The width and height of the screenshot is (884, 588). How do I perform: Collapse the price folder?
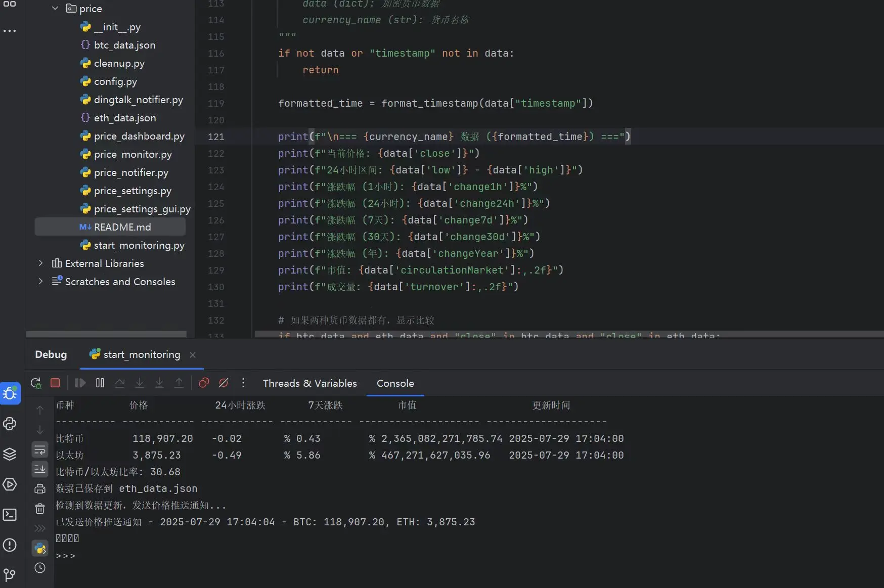pyautogui.click(x=55, y=9)
